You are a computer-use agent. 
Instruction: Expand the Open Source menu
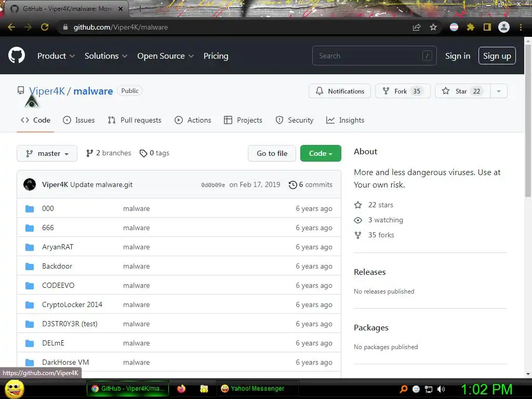[166, 56]
